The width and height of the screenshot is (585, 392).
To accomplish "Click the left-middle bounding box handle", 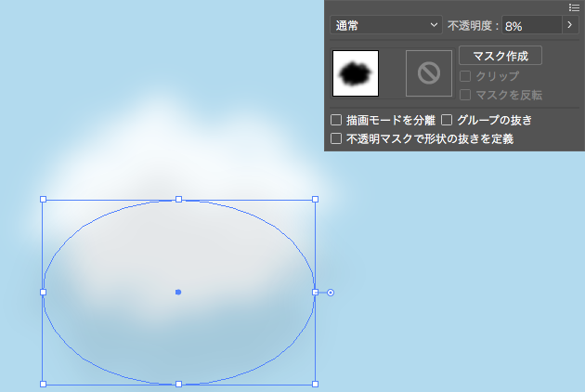I will pyautogui.click(x=44, y=292).
